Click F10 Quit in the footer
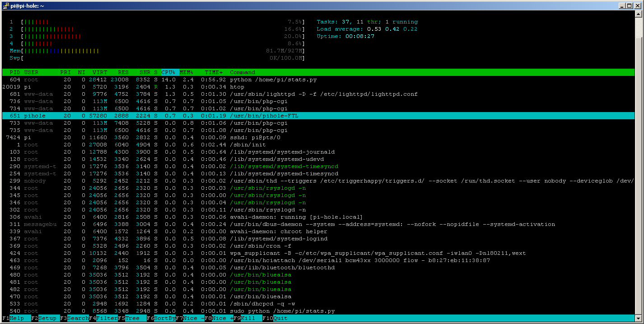 tap(280, 318)
